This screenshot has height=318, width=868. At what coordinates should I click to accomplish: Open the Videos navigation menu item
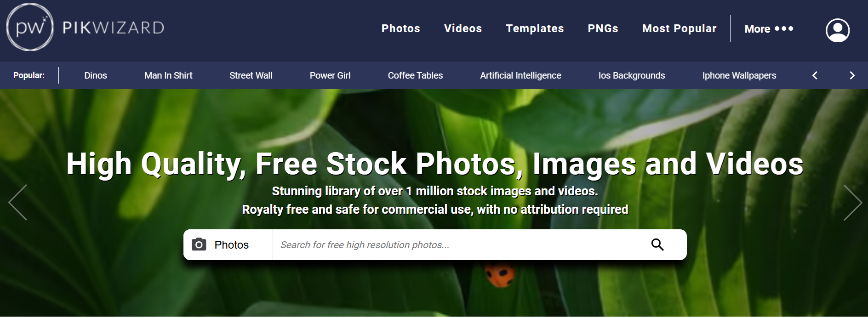463,28
